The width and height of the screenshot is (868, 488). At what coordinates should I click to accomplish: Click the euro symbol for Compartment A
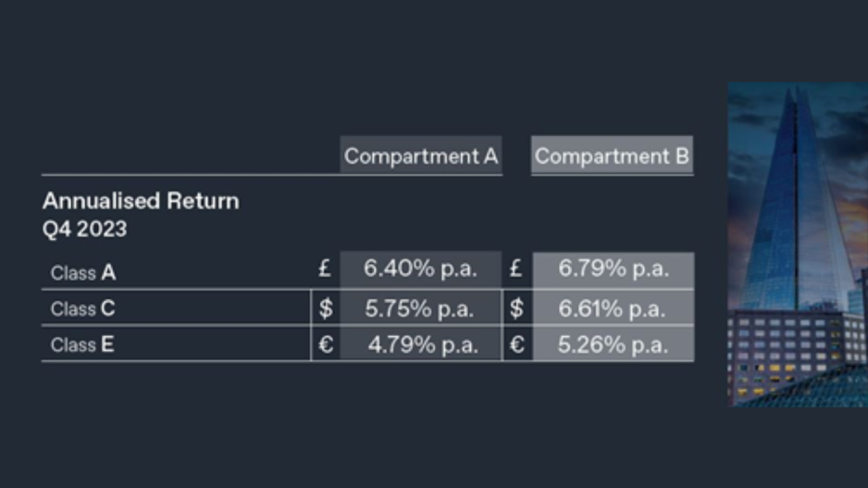tap(326, 344)
